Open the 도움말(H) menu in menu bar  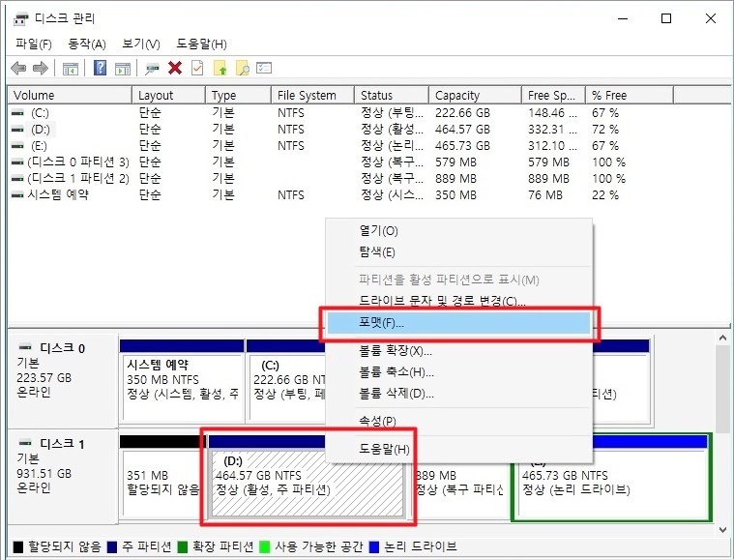click(x=201, y=44)
